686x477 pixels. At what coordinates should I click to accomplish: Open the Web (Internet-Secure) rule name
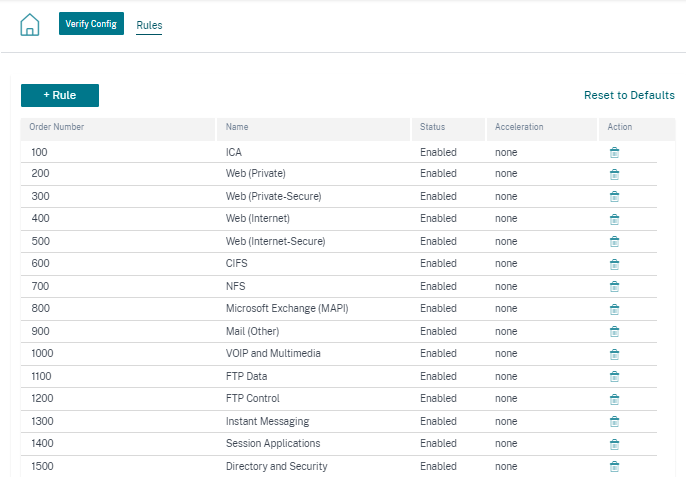[276, 241]
